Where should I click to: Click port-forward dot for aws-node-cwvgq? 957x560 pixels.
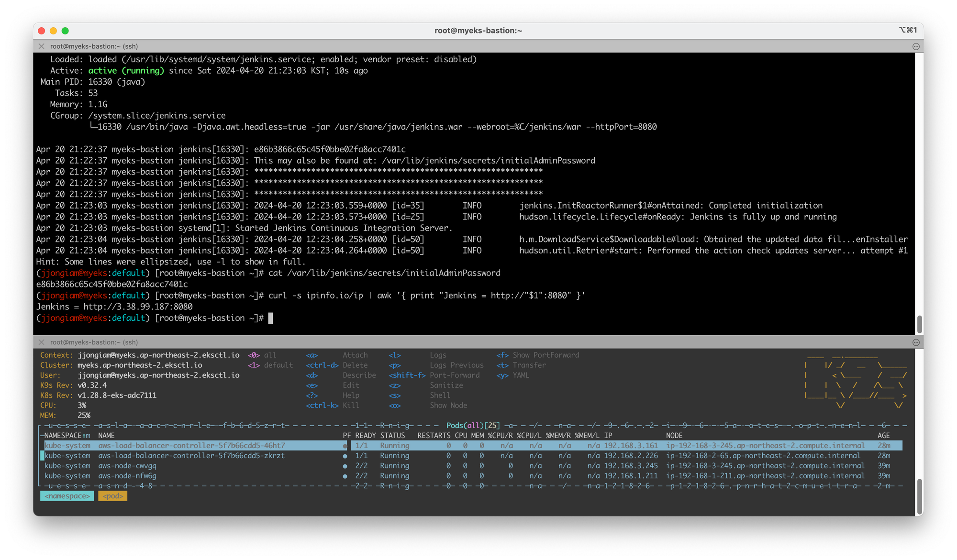[345, 466]
